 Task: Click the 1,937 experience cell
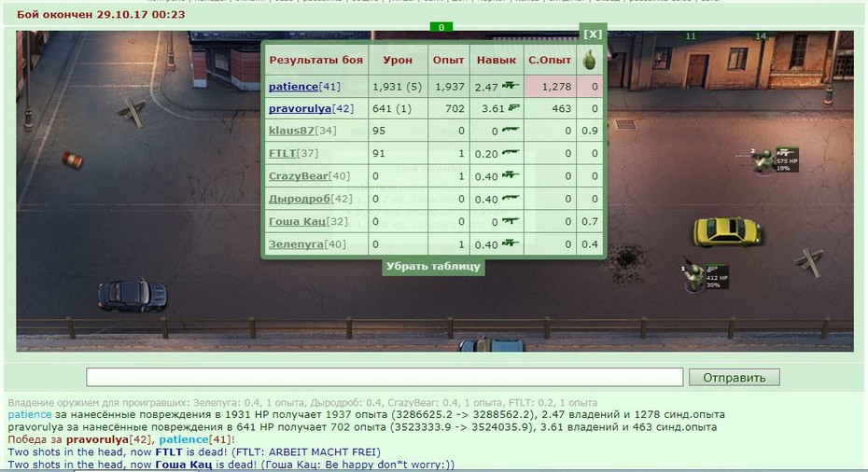(448, 87)
